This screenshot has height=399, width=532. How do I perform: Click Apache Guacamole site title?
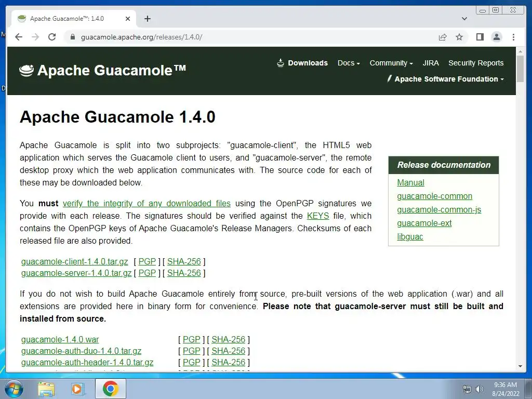[x=112, y=71]
